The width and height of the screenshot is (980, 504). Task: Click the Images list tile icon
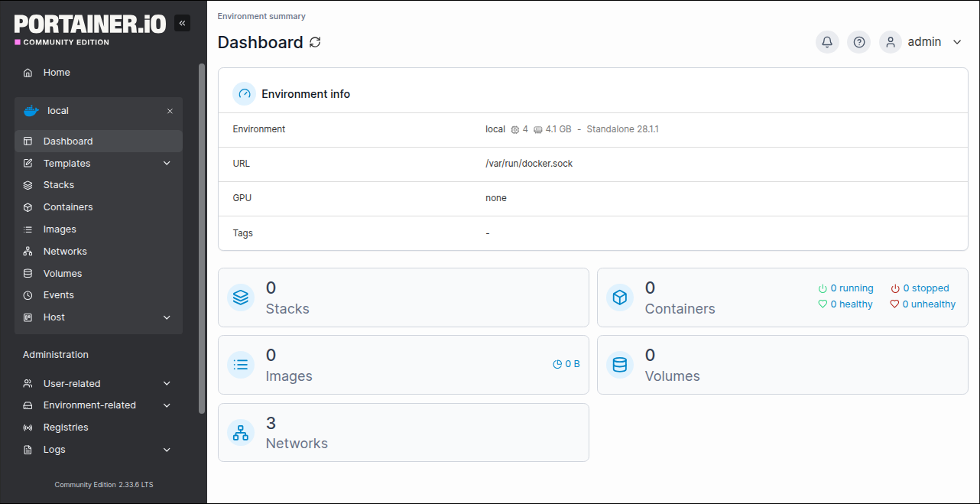click(241, 365)
